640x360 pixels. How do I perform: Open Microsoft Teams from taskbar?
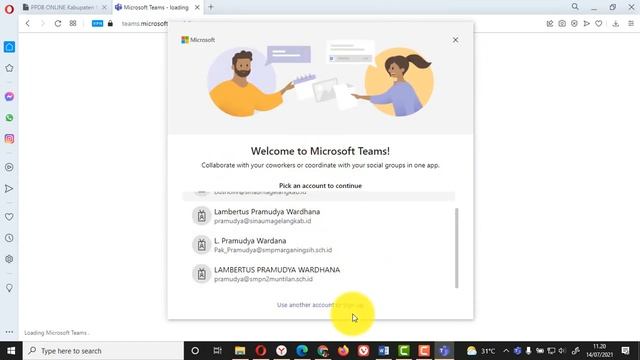[x=444, y=351]
